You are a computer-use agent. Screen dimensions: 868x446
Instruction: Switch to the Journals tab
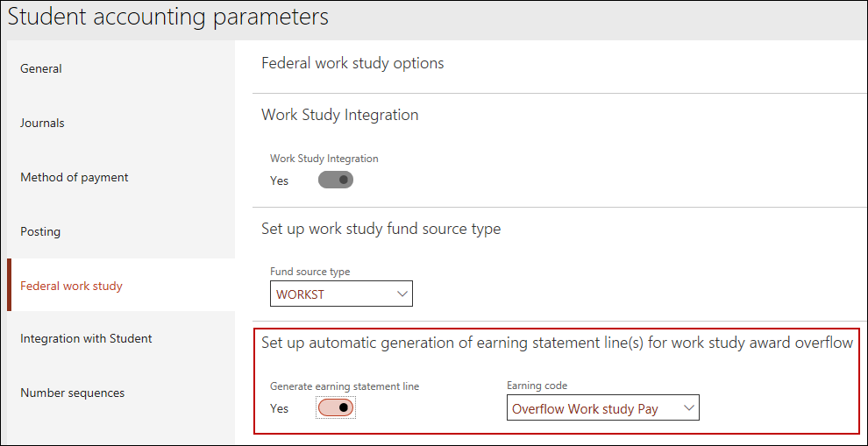[x=42, y=123]
